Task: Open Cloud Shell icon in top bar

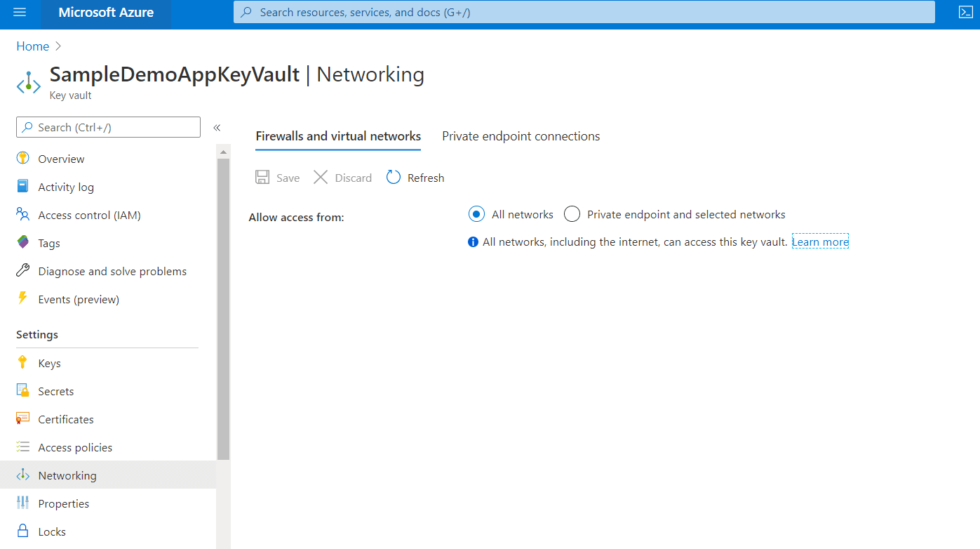Action: (965, 12)
